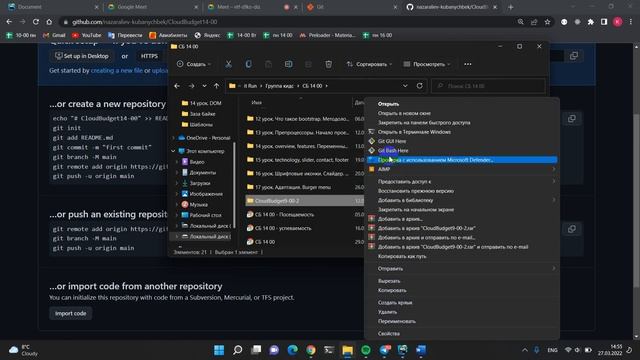This screenshot has width=640, height=360.
Task: Switch to Google Meet browser tab
Action: tap(151, 7)
